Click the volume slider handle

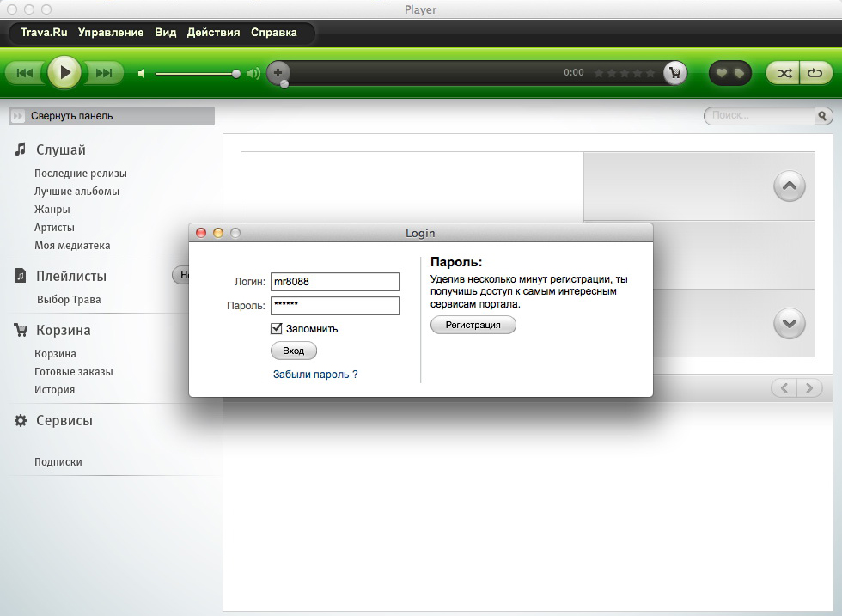click(x=236, y=74)
